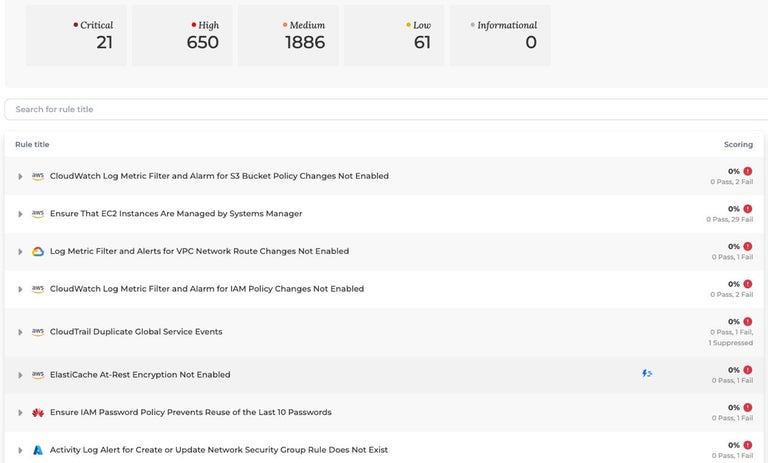The width and height of the screenshot is (768, 463).
Task: Expand the IAM Password Policy rule row
Action: click(x=20, y=412)
